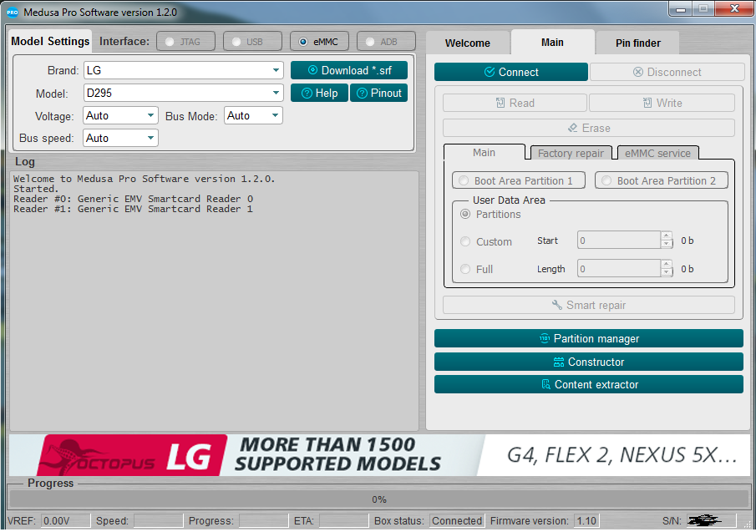Open the Partition manager
This screenshot has width=756, height=532.
pos(589,338)
